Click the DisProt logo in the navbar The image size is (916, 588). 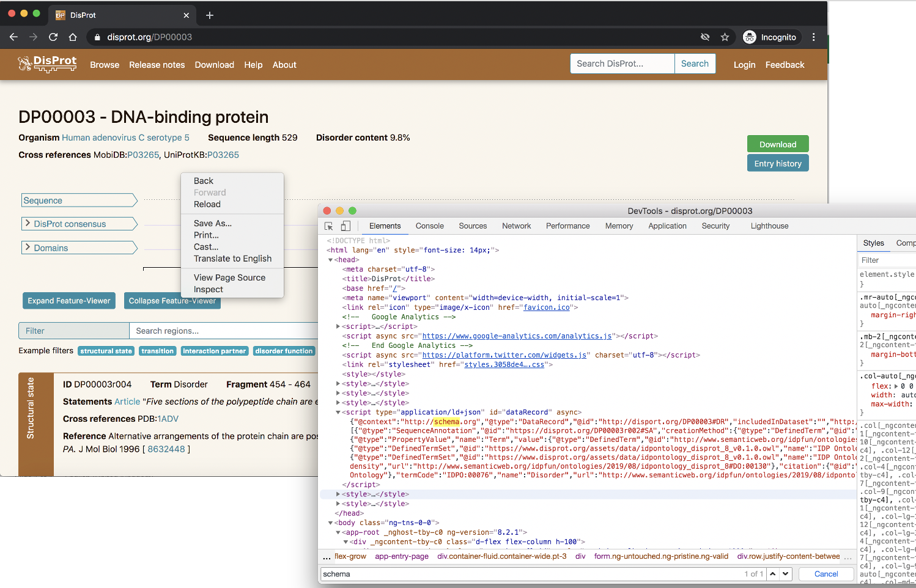point(47,64)
